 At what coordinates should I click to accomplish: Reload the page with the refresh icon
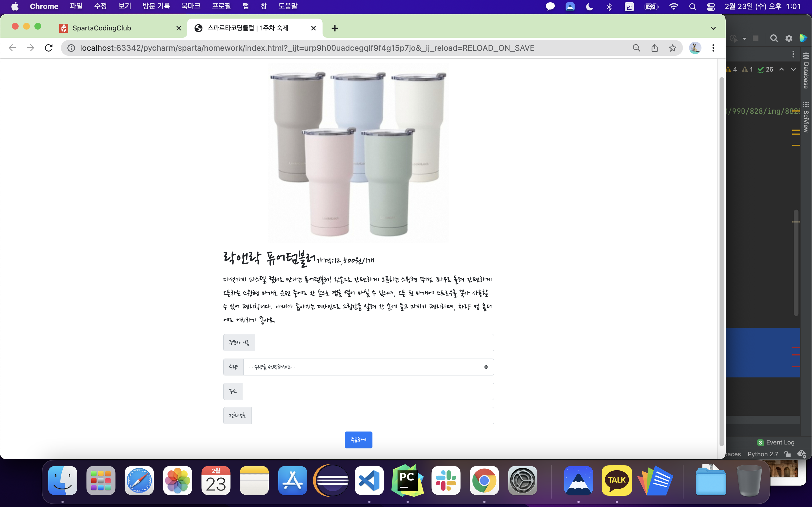coord(49,48)
